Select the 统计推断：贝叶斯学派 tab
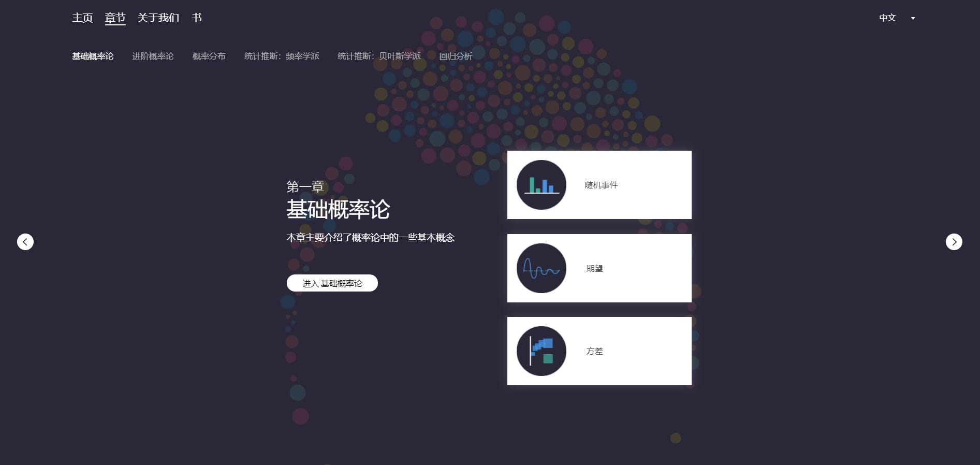Image resolution: width=980 pixels, height=465 pixels. pos(379,56)
